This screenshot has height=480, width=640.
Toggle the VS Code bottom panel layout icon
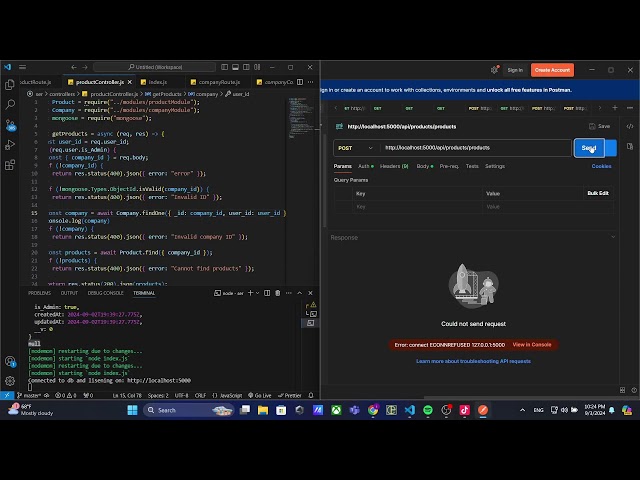coord(236,67)
